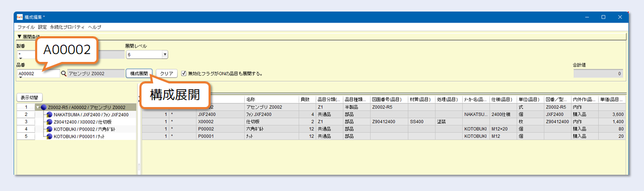Viewport: 644px width, 191px height.
Task: Click the M12×20 specification cell
Action: coord(503,129)
